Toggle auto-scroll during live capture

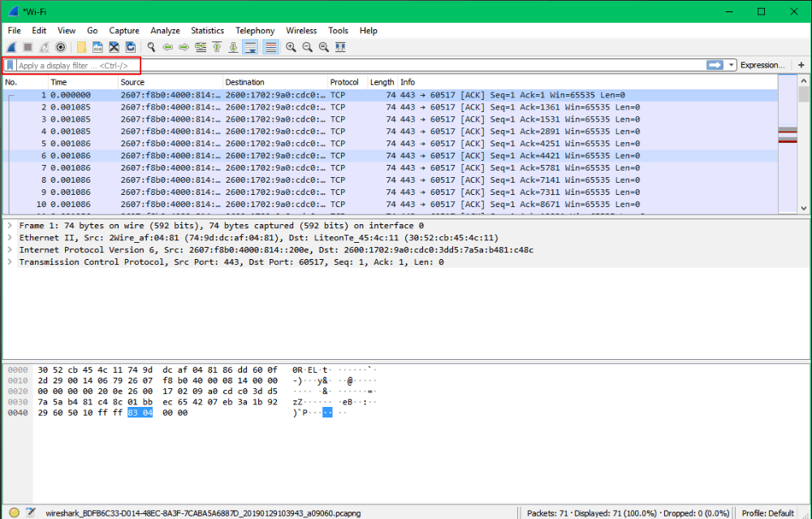[250, 47]
